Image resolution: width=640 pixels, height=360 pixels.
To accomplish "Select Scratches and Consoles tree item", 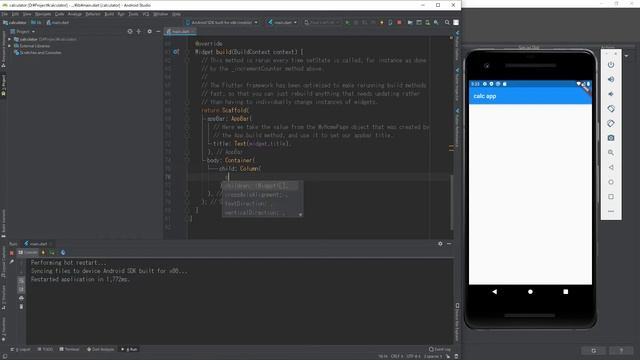I will coord(38,53).
